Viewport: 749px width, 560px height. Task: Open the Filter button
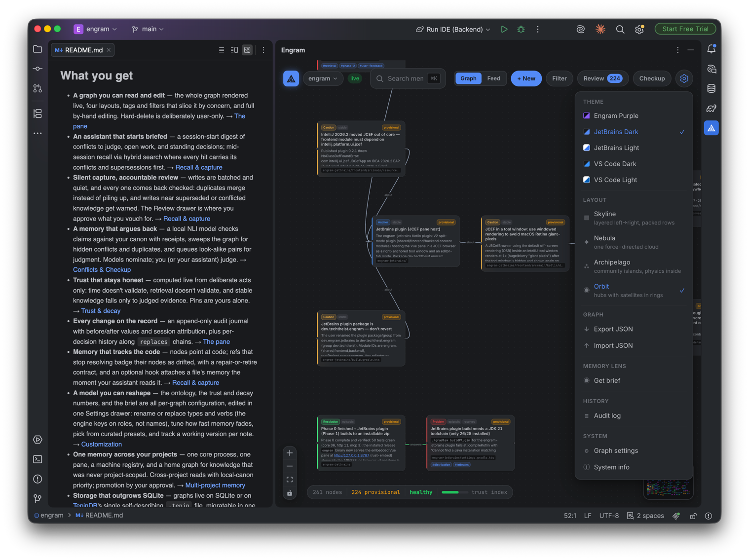click(559, 78)
